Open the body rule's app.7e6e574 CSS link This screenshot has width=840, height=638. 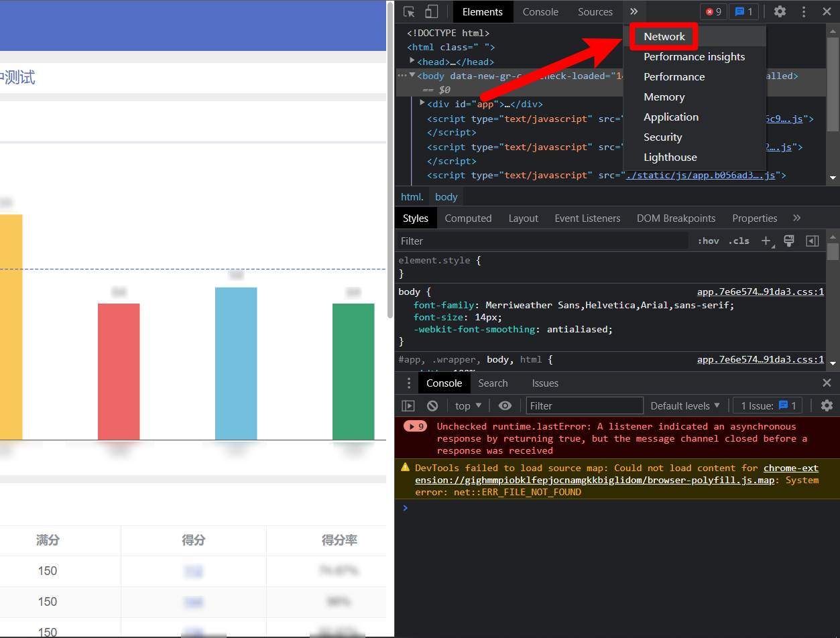tap(760, 292)
